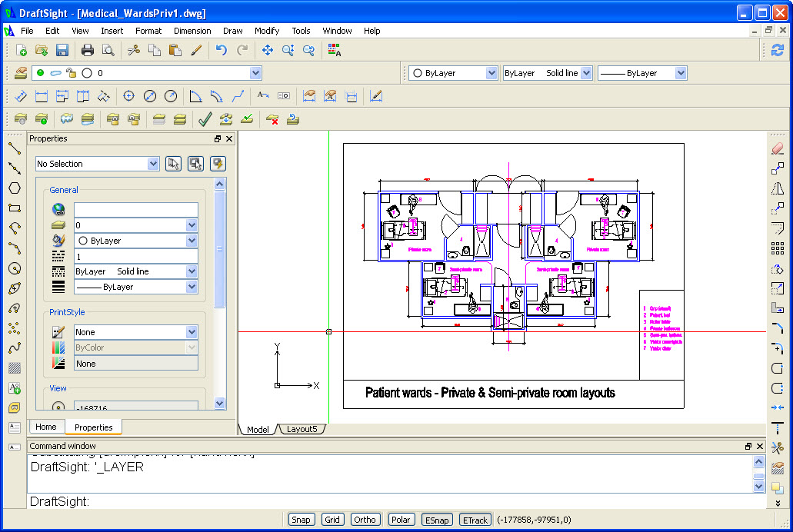Open the Format menu
This screenshot has height=532, width=793.
pos(148,31)
